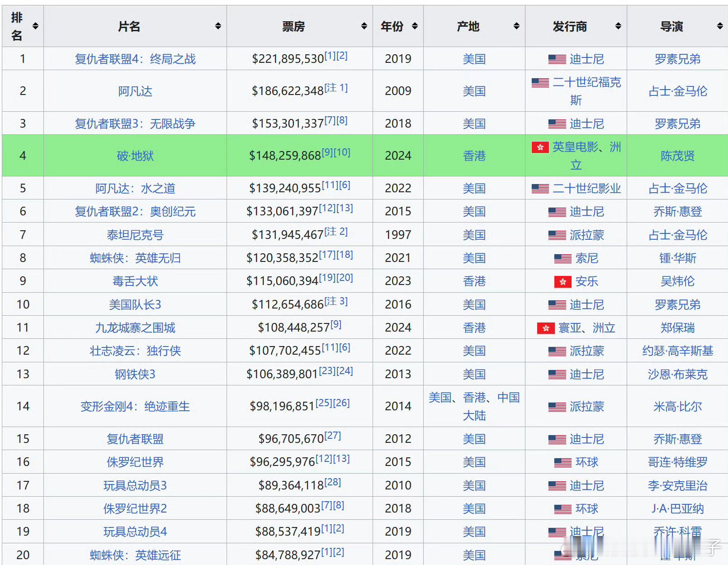Open film link 玩具总动员4
Viewport: 728px width, 565px height.
tap(135, 532)
